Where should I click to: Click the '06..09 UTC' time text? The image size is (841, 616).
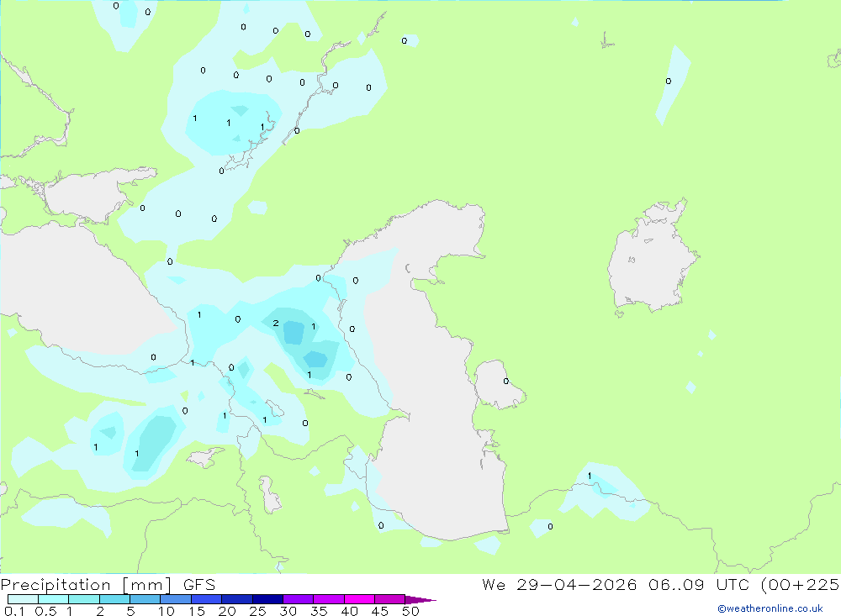point(699,585)
